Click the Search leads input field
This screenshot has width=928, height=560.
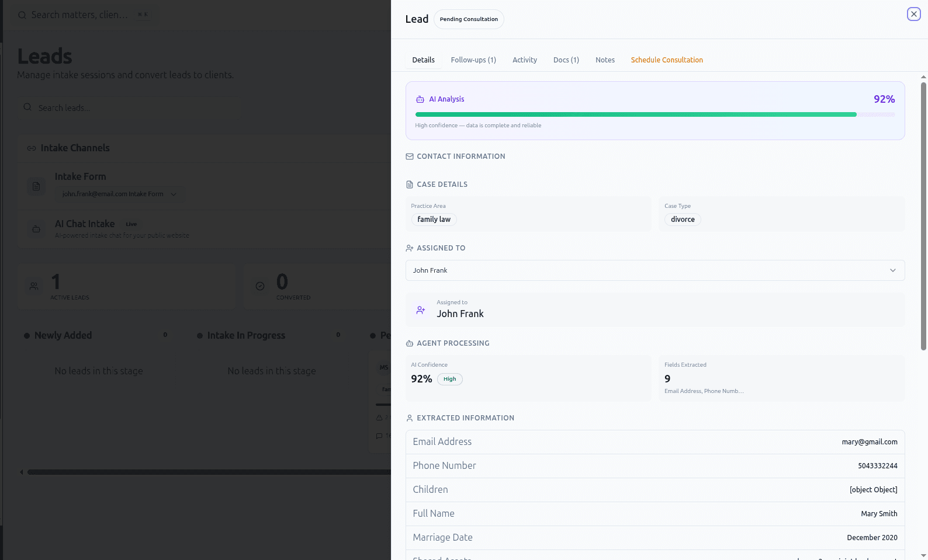(x=129, y=108)
